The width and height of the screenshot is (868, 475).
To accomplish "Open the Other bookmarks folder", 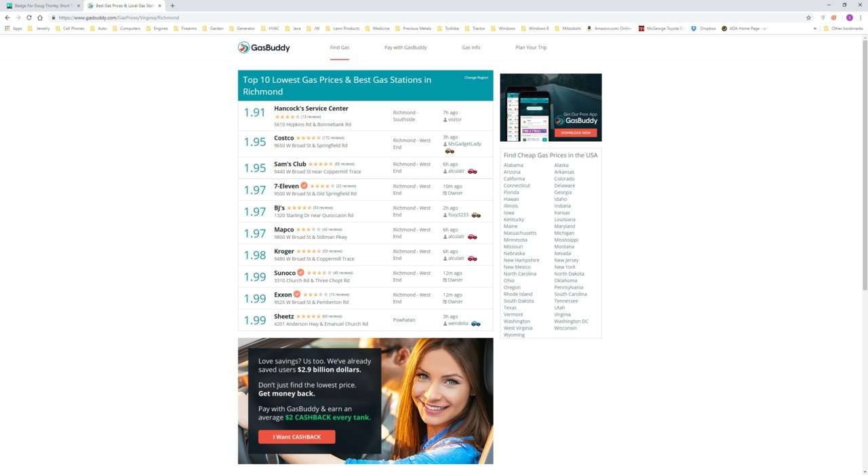I will [843, 28].
